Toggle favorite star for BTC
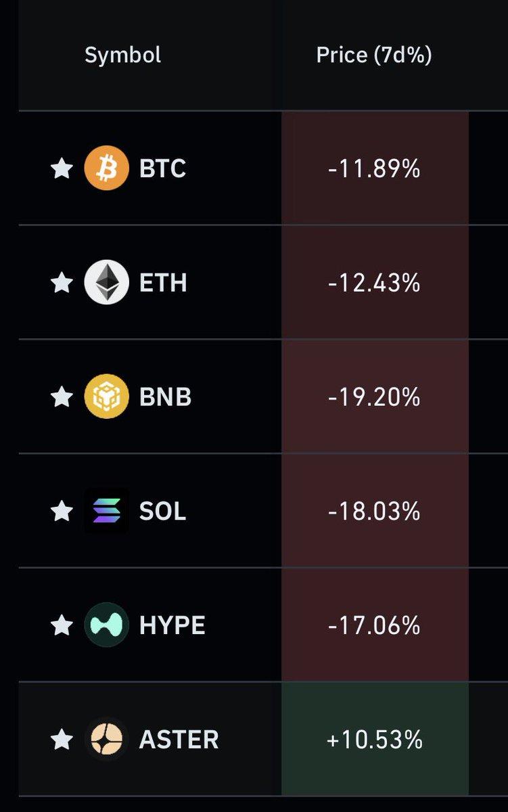Screen dimensions: 508x812 click(x=62, y=168)
